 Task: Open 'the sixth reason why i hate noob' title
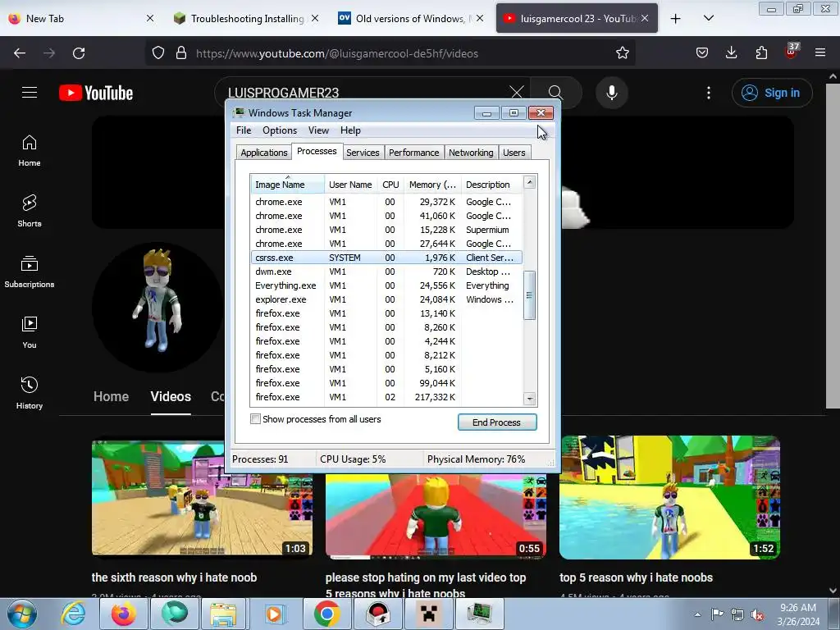tap(174, 577)
